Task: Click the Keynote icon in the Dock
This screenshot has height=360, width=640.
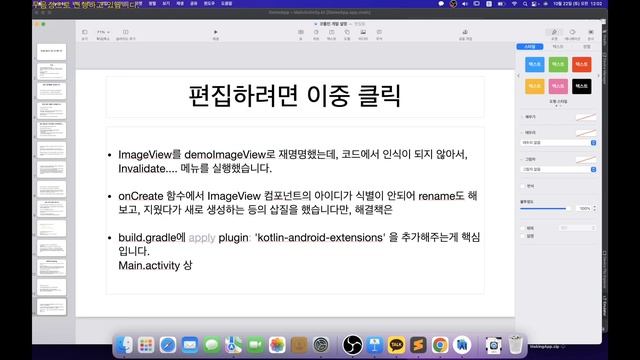Action: point(374,345)
